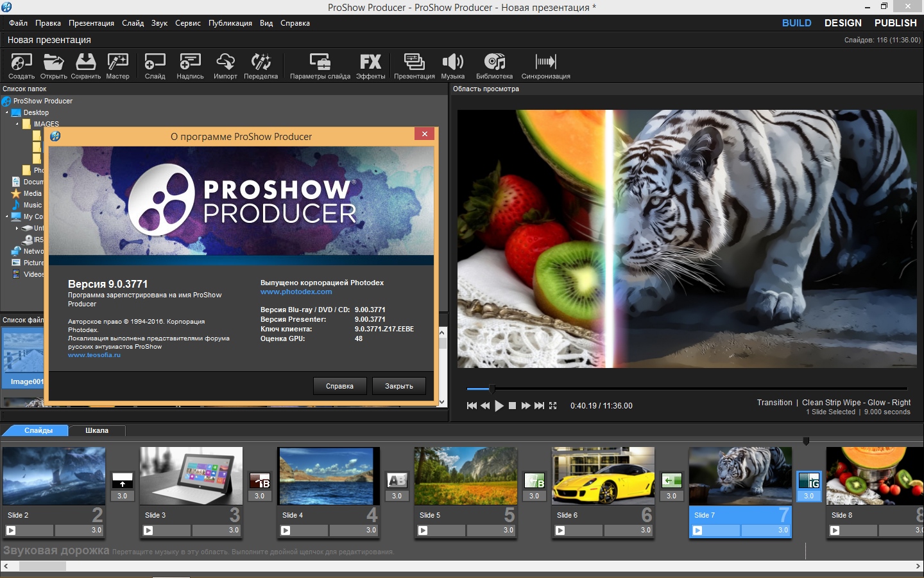Switch to the Шкала tab

[97, 431]
